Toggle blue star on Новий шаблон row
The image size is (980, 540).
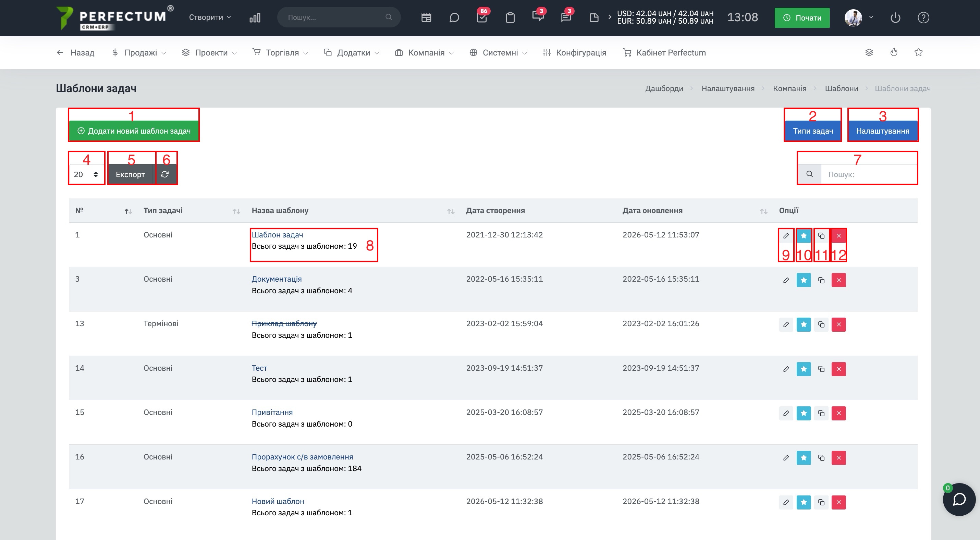pos(804,502)
